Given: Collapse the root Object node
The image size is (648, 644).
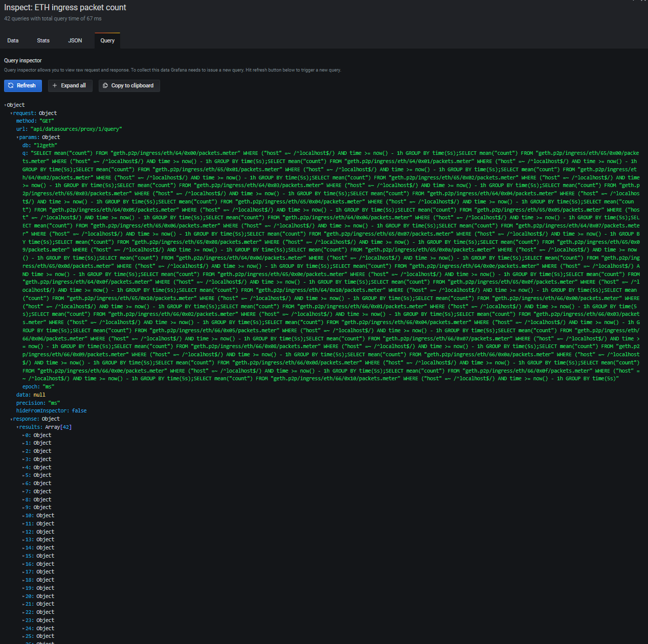Looking at the screenshot, I should [5, 105].
